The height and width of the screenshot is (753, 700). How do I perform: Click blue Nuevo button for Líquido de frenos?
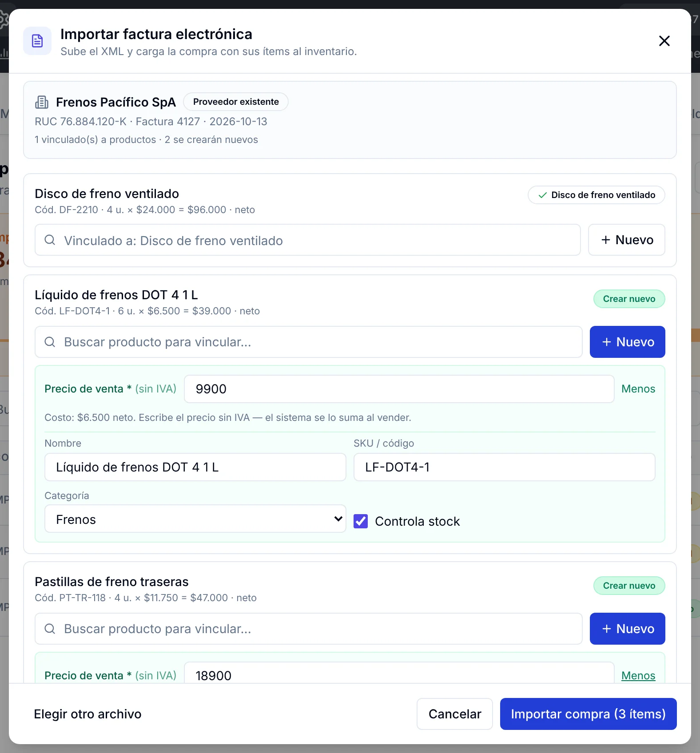628,342
